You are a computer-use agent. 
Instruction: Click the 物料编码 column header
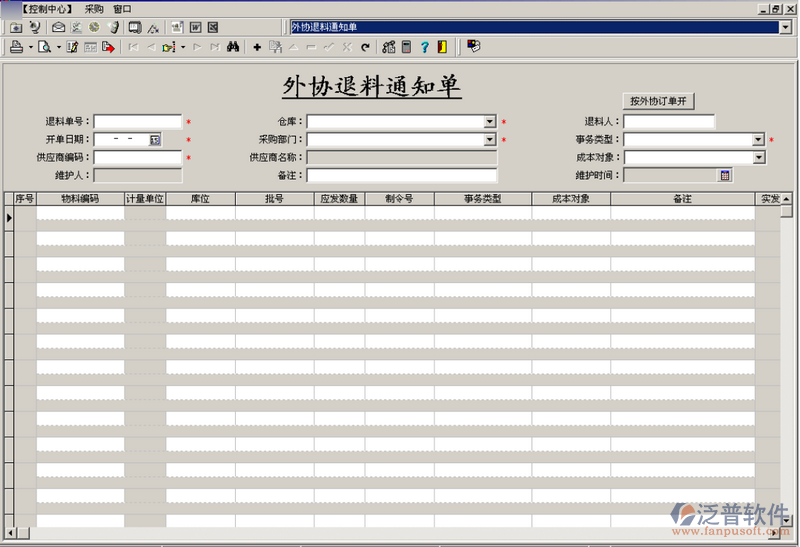[x=80, y=199]
